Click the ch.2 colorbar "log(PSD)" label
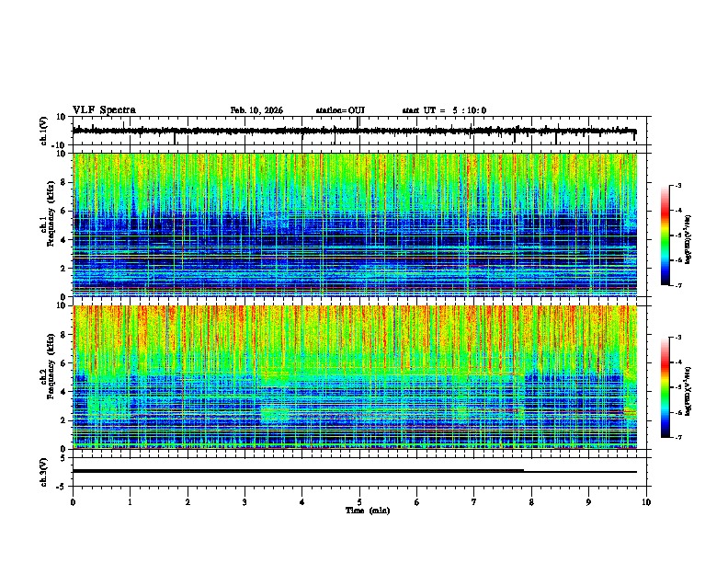 [688, 391]
